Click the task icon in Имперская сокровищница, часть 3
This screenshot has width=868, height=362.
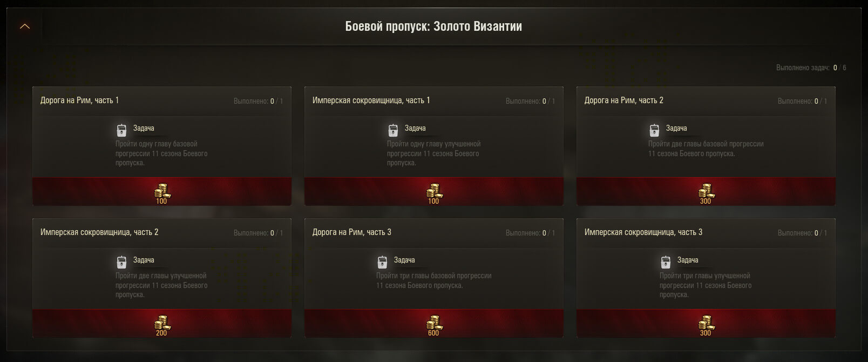point(666,262)
